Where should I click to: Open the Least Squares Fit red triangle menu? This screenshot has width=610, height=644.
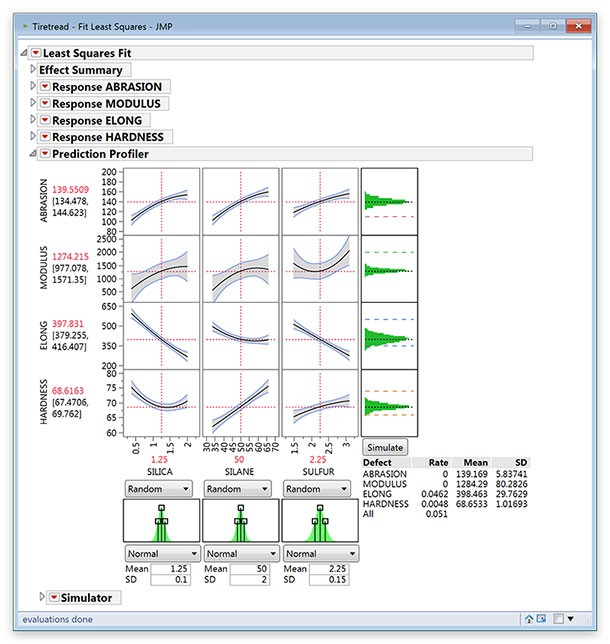(x=36, y=53)
